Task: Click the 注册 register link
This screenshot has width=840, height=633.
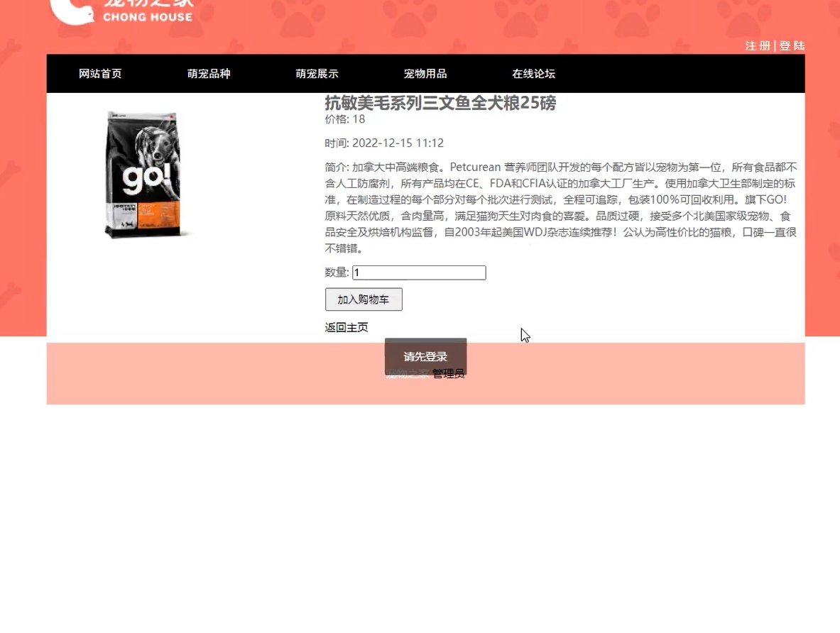Action: (x=758, y=46)
